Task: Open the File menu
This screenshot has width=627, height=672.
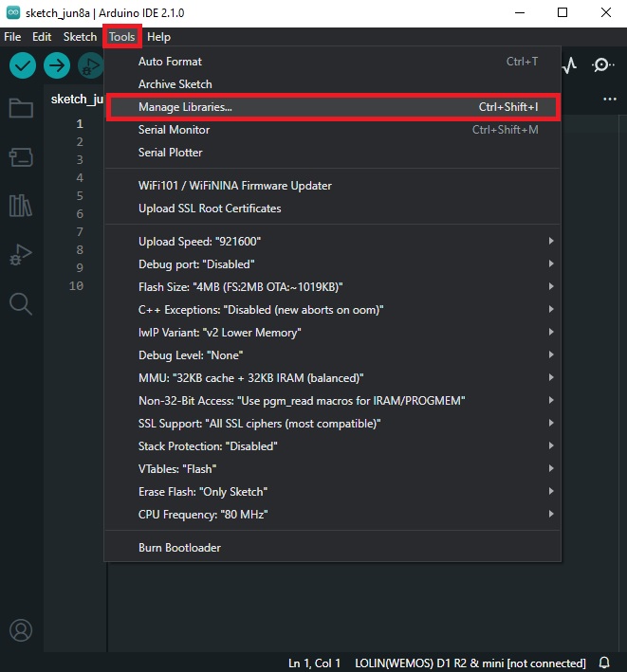Action: click(12, 37)
